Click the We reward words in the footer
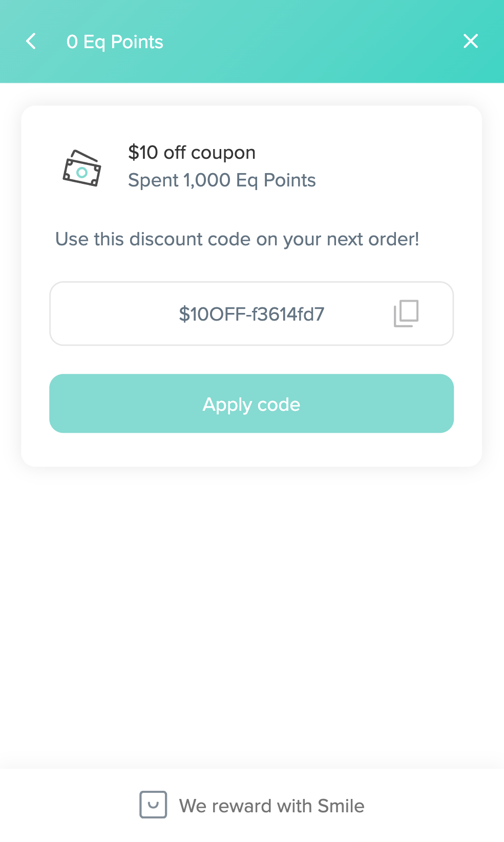 (x=225, y=806)
